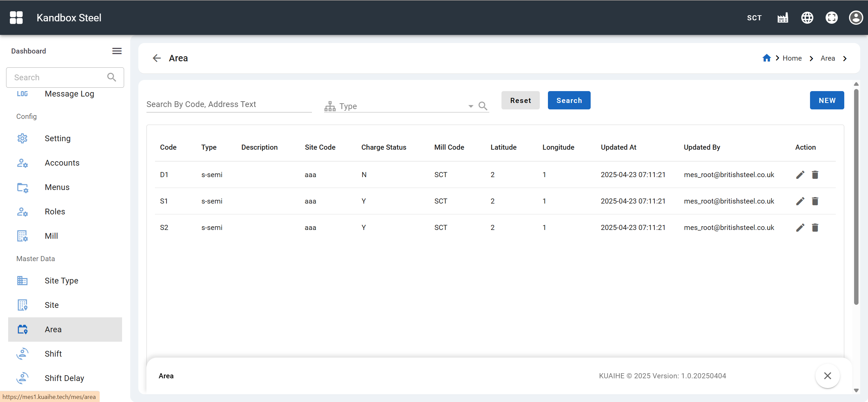Click the blue NEW button
The image size is (868, 402).
point(827,100)
